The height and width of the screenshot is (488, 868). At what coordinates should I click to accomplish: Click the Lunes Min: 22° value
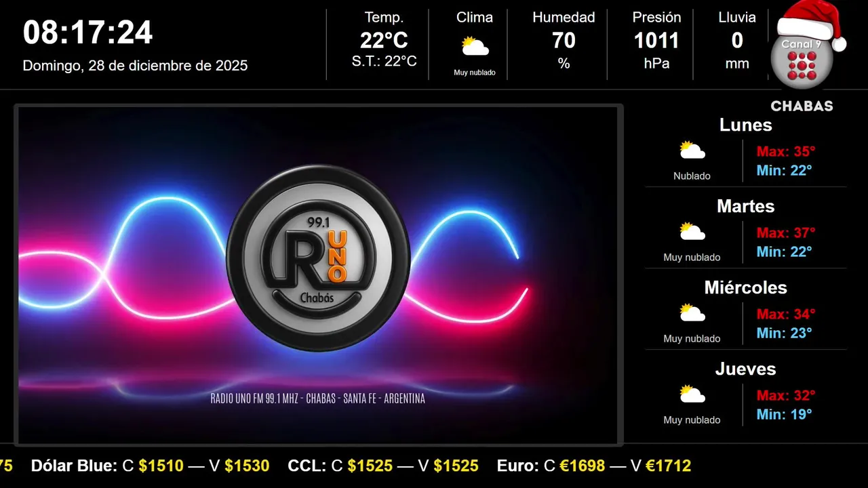click(784, 170)
